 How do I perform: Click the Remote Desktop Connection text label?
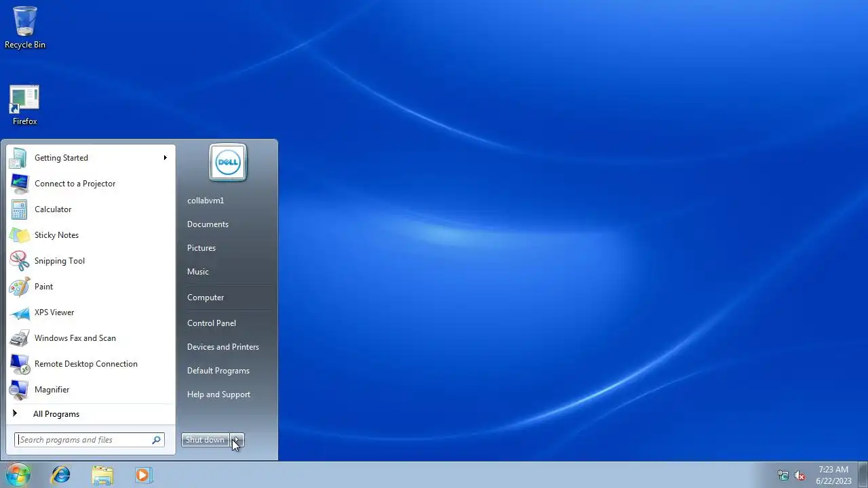(86, 364)
